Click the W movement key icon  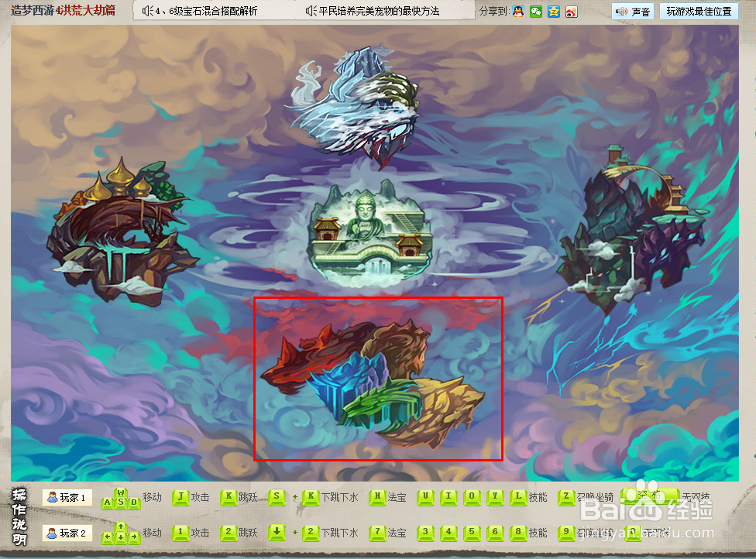click(x=121, y=492)
